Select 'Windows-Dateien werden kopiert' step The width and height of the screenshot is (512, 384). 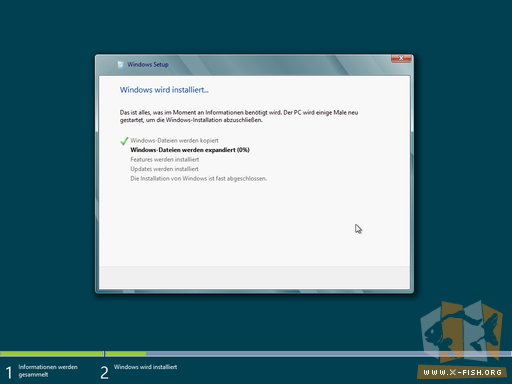174,141
